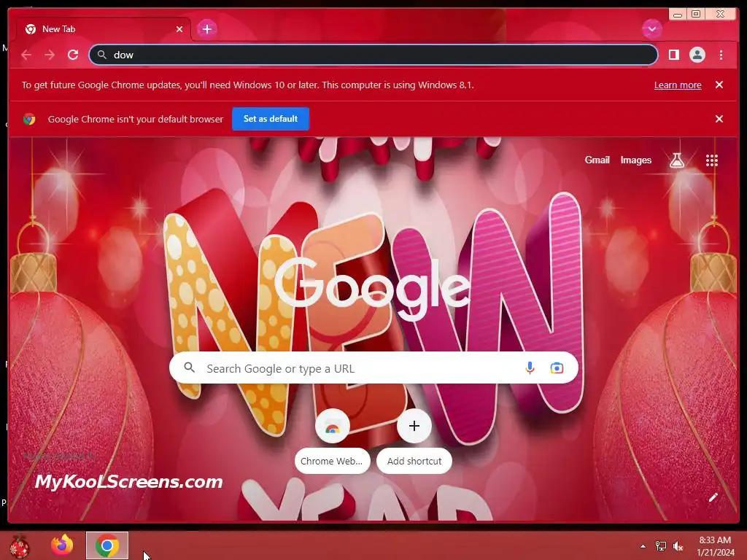Open a new tab with plus button
The height and width of the screenshot is (560, 747).
pyautogui.click(x=206, y=29)
